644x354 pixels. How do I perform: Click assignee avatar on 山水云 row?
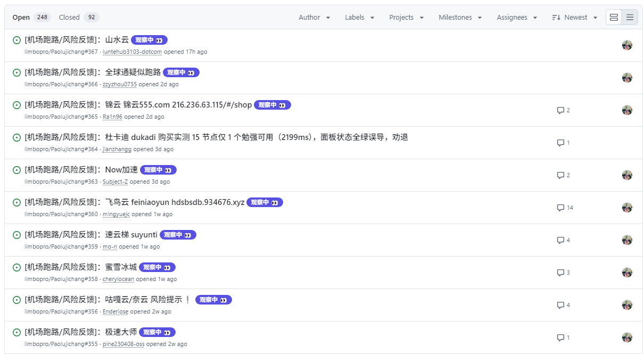627,45
